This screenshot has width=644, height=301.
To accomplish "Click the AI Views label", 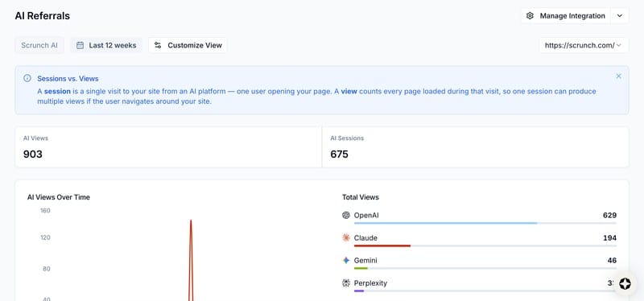I will (35, 138).
